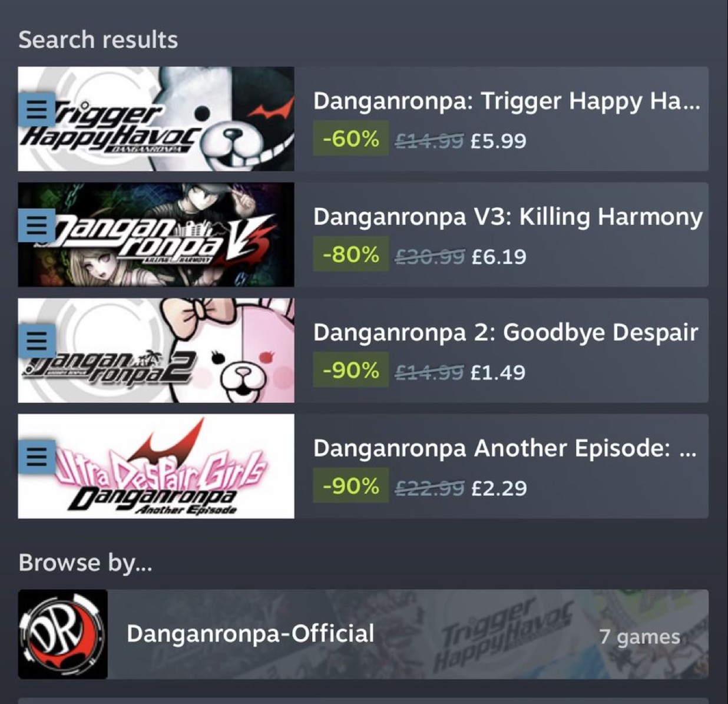The width and height of the screenshot is (728, 704).
Task: Browse by Danganronpa-Official franchise
Action: tap(363, 634)
